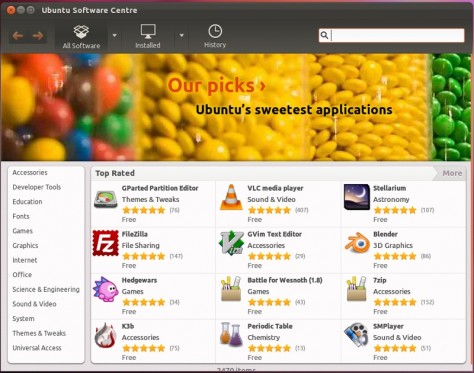
Task: Select the Periodic Table title
Action: pos(270,326)
